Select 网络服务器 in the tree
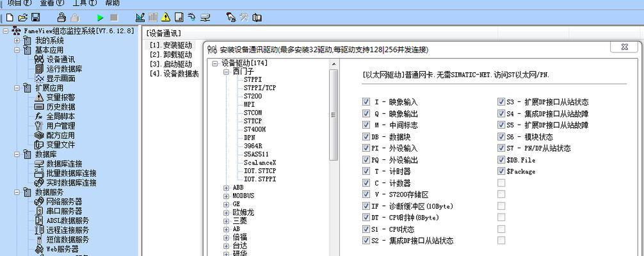The height and width of the screenshot is (256, 644). pos(64,202)
